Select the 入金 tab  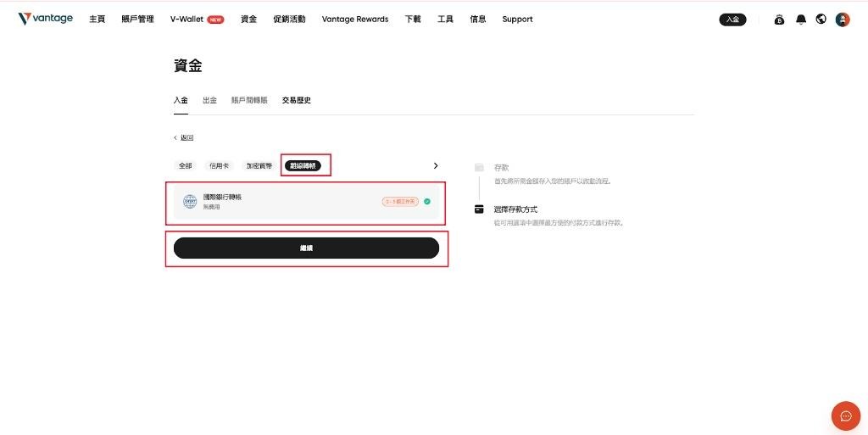(x=181, y=100)
